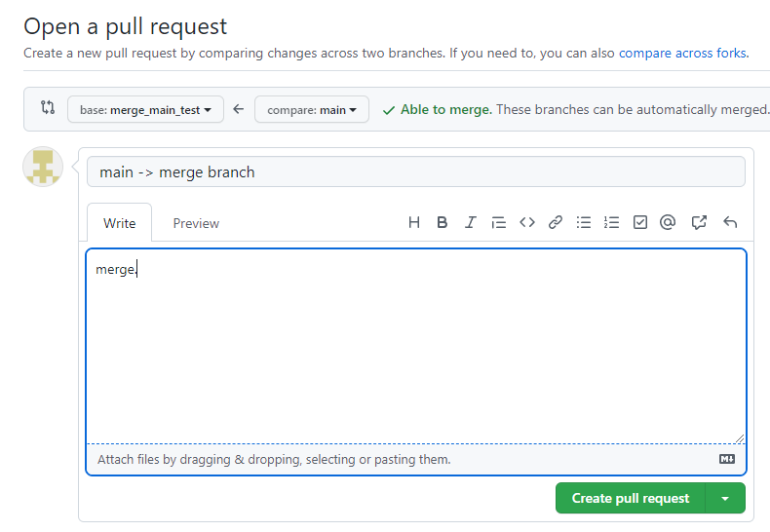Click the Able to merge status text

pos(445,109)
